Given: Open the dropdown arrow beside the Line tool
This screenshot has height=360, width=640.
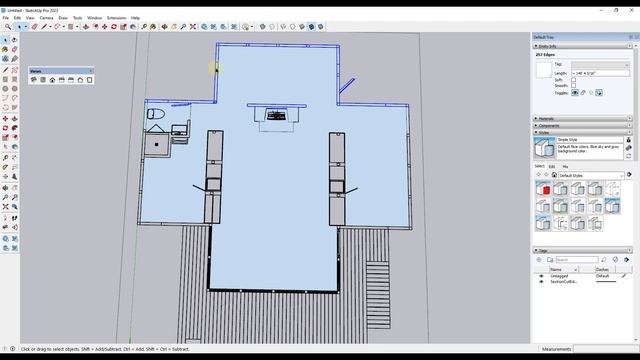Looking at the screenshot, I should click(50, 27).
